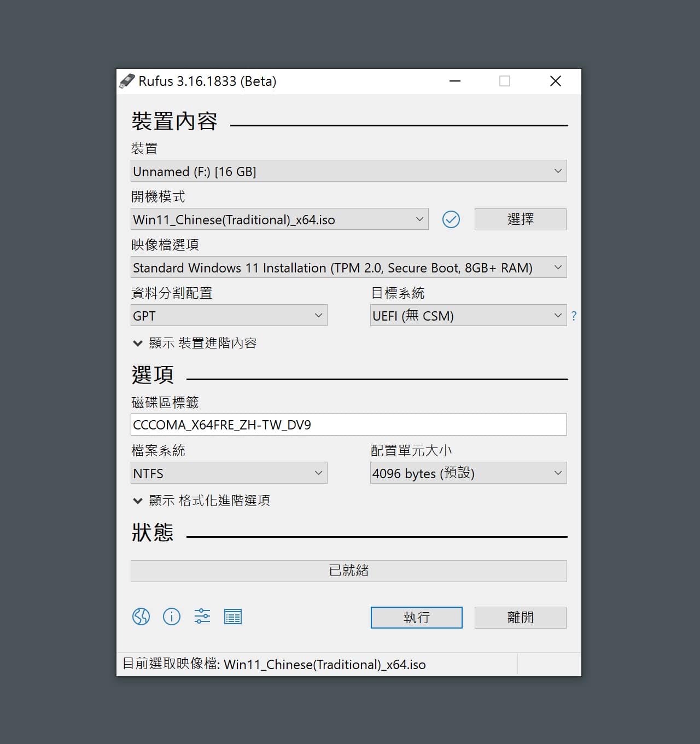Click the 選項 section heading
The height and width of the screenshot is (744, 700).
coord(153,375)
